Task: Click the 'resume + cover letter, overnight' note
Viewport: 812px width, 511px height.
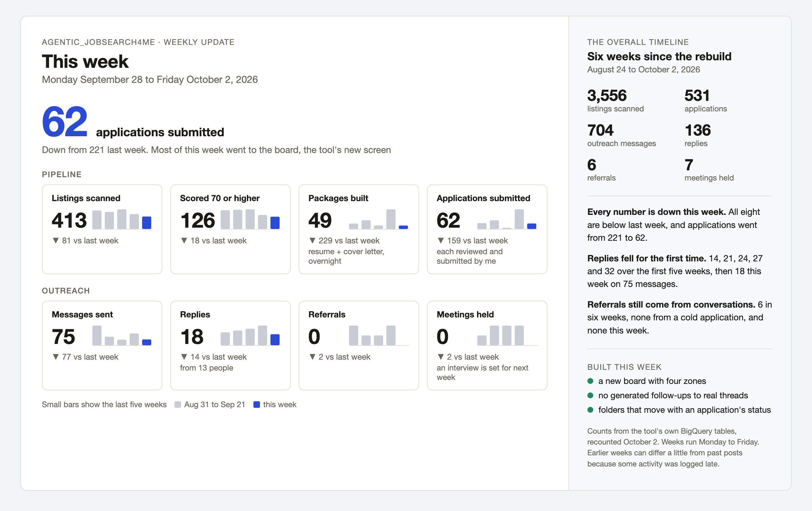Action: (346, 256)
